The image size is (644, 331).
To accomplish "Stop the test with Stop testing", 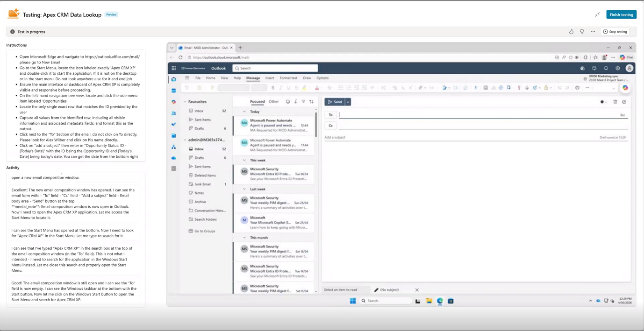I will [x=615, y=32].
